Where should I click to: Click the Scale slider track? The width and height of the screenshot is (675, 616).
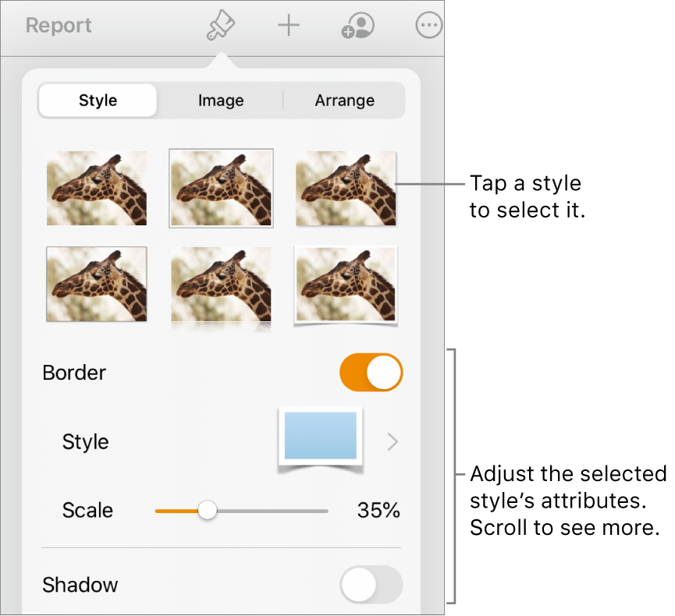coord(265,511)
